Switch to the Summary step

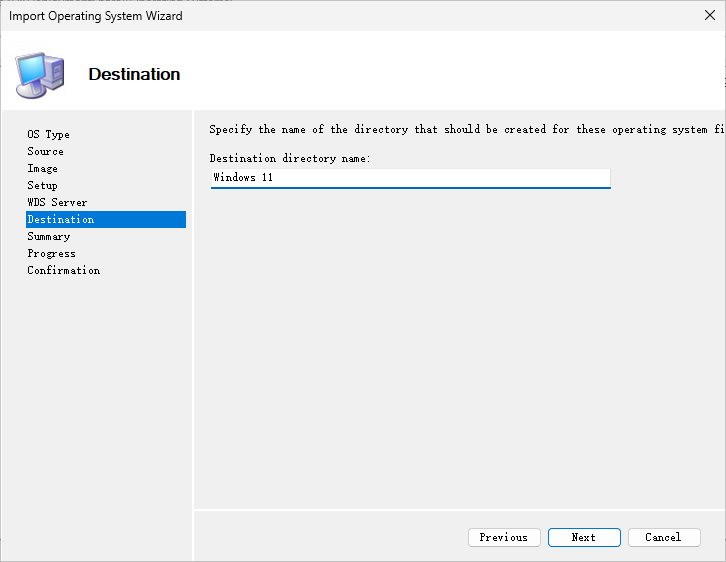click(x=48, y=236)
